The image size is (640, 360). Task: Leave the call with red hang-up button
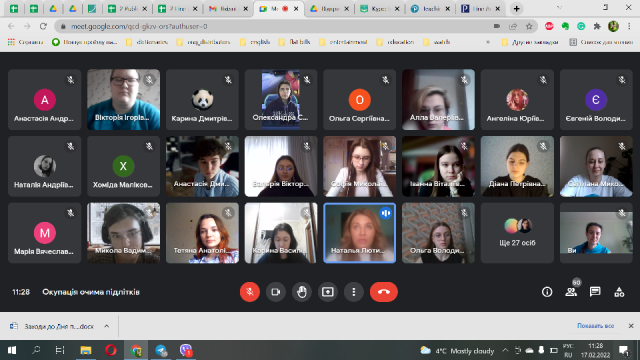pos(384,292)
